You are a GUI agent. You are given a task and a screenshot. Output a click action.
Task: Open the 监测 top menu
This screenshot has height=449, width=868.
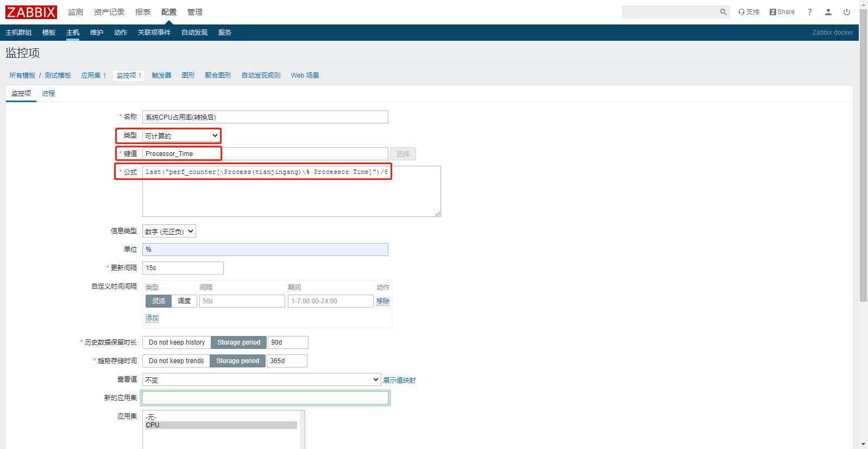pos(76,12)
